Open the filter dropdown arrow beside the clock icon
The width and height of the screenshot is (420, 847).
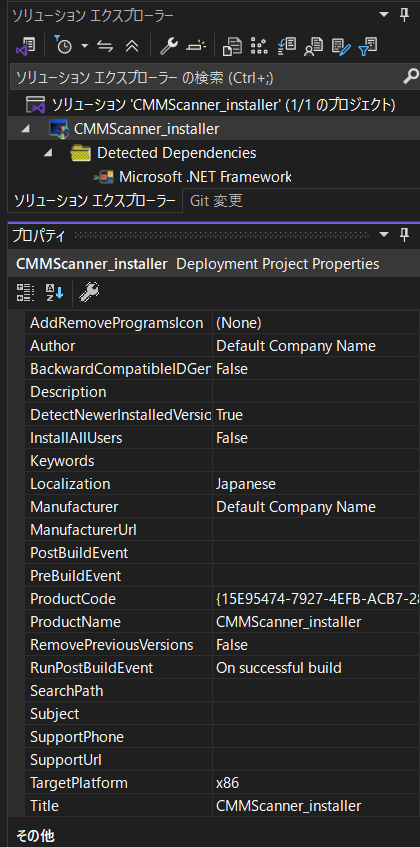(85, 46)
